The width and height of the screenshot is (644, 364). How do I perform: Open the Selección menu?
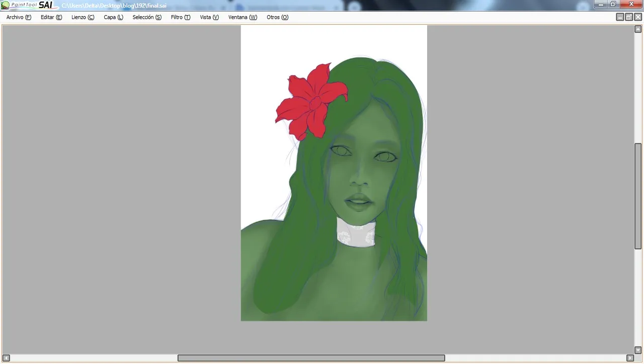[147, 17]
